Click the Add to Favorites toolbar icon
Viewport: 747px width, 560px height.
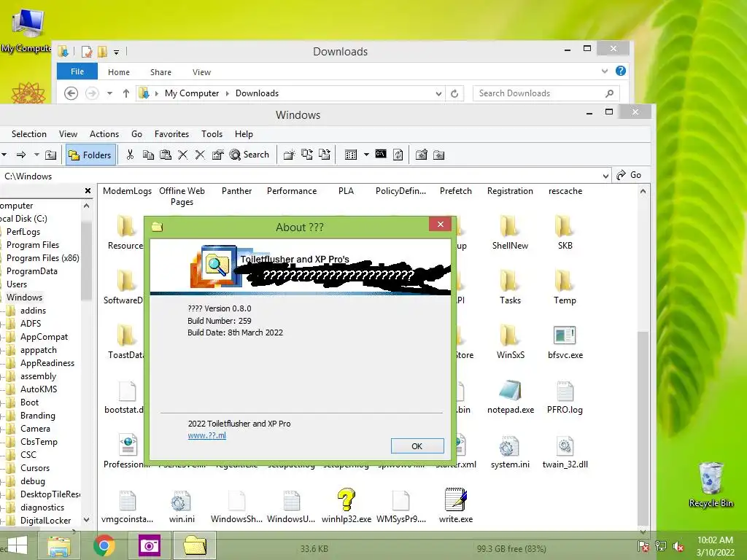(421, 155)
